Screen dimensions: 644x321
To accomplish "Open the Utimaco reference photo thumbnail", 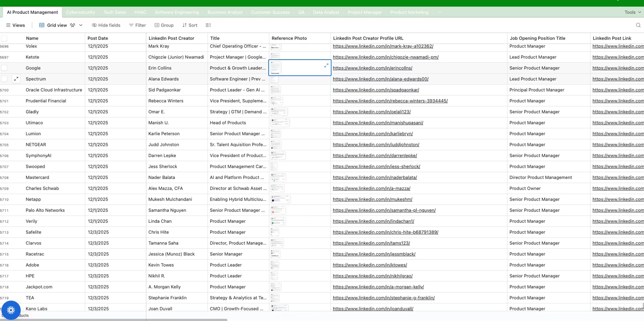I will (x=280, y=123).
